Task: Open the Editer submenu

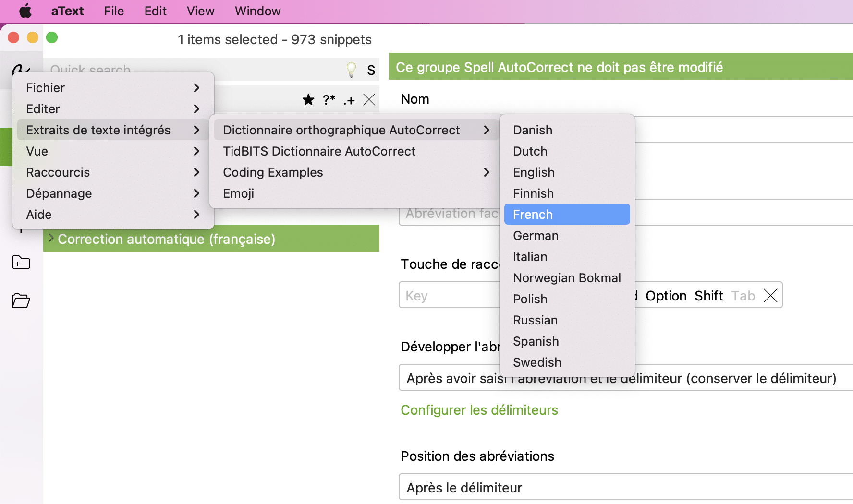Action: click(x=113, y=109)
